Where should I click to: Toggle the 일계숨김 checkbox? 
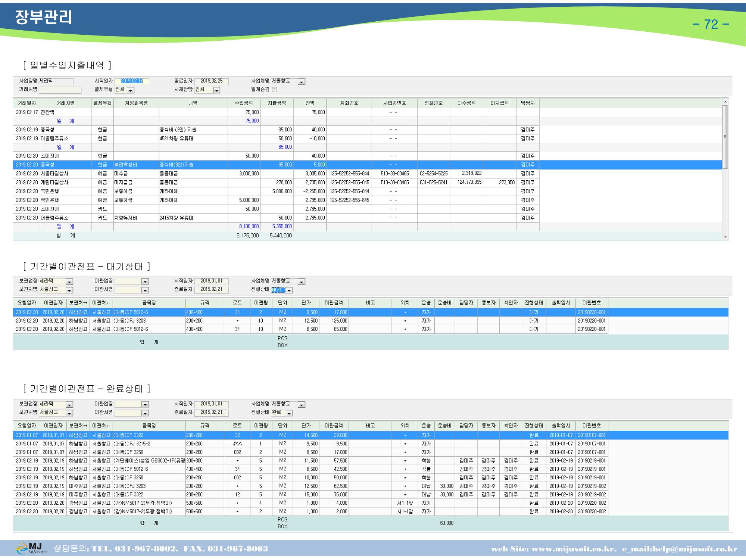coord(275,90)
